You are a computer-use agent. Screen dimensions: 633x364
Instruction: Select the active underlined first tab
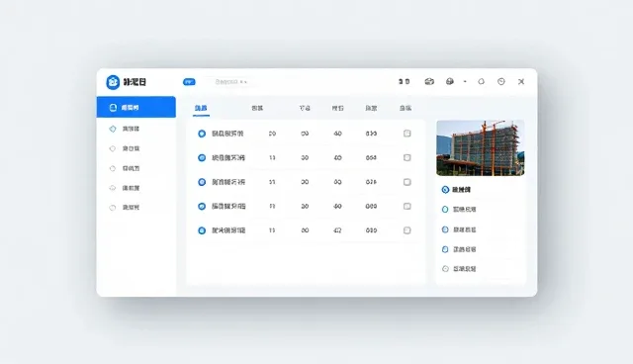201,108
